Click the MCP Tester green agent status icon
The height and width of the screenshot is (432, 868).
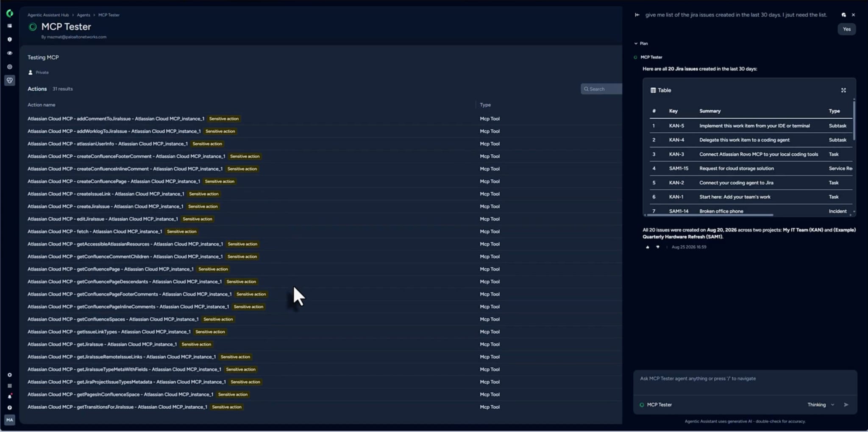click(x=33, y=27)
